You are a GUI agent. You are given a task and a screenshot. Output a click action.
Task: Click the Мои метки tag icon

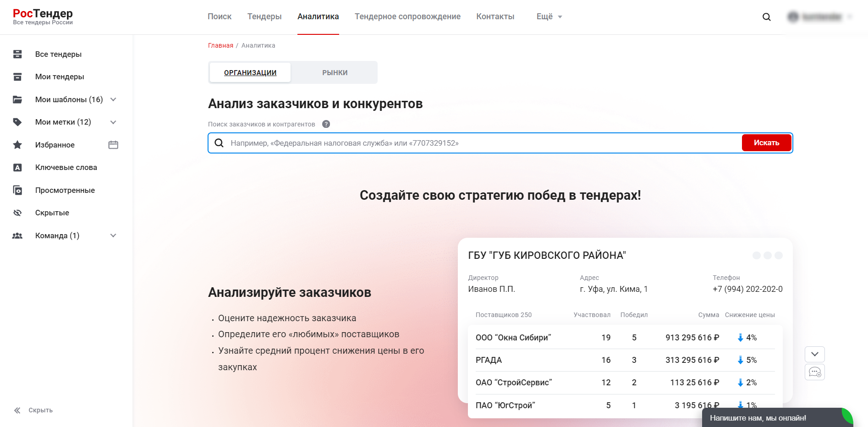pyautogui.click(x=17, y=122)
